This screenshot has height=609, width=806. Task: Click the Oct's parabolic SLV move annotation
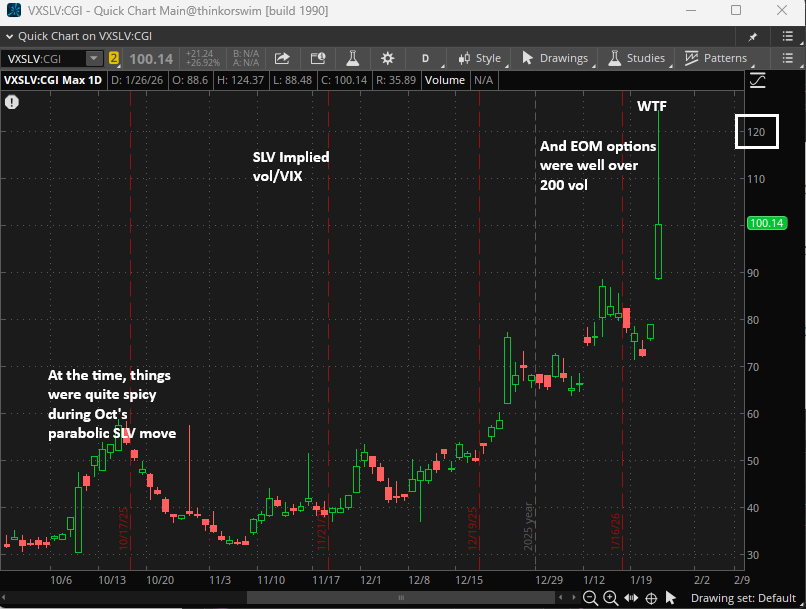(x=112, y=404)
